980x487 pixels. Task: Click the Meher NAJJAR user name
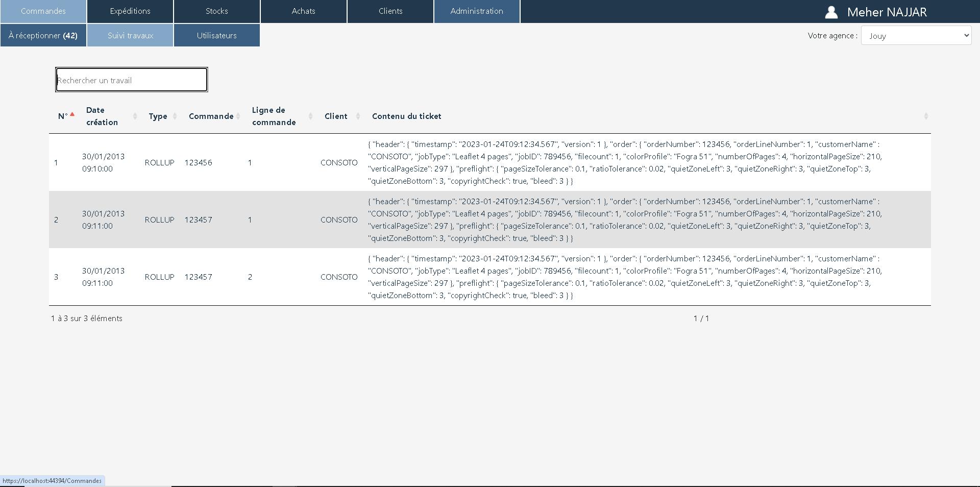tap(887, 12)
